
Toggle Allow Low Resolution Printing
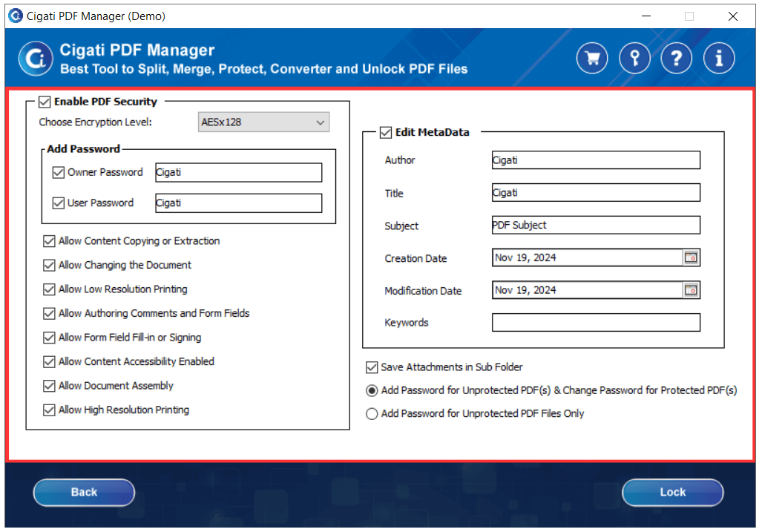click(49, 289)
